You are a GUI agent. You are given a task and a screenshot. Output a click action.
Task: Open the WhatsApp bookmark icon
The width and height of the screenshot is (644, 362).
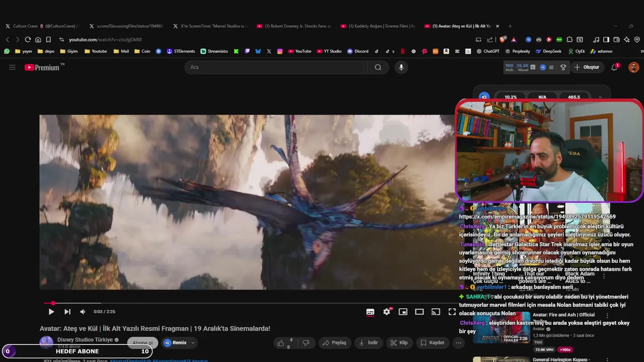[7, 51]
